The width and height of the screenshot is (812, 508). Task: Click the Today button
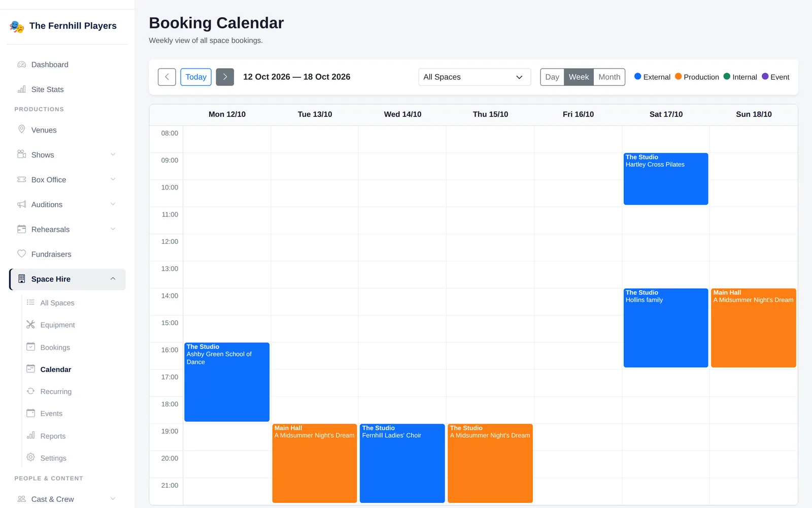pos(196,77)
